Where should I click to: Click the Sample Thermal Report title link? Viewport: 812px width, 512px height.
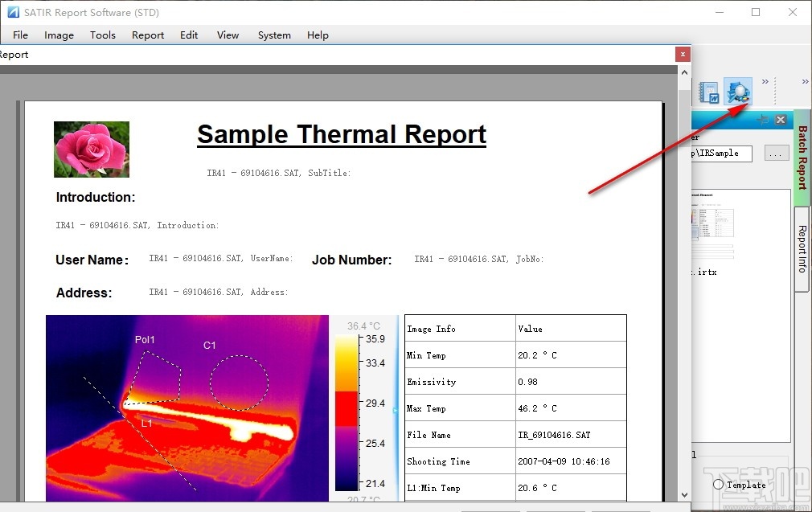tap(341, 134)
